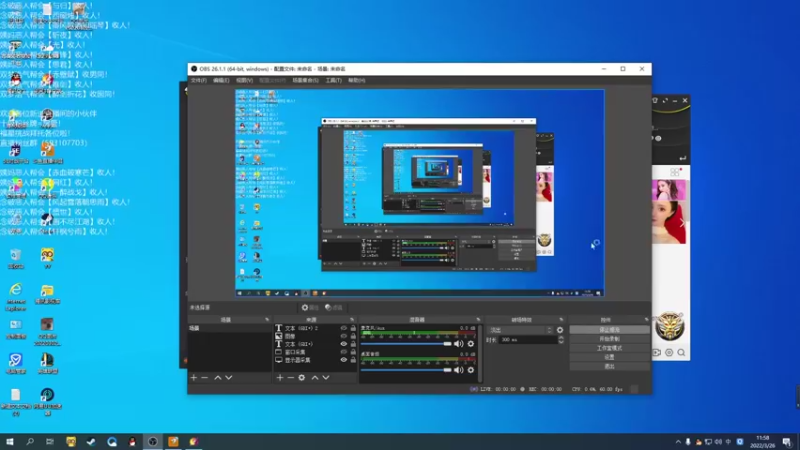Move scene up in Scenes panel
Image resolution: width=800 pixels, height=450 pixels.
218,378
